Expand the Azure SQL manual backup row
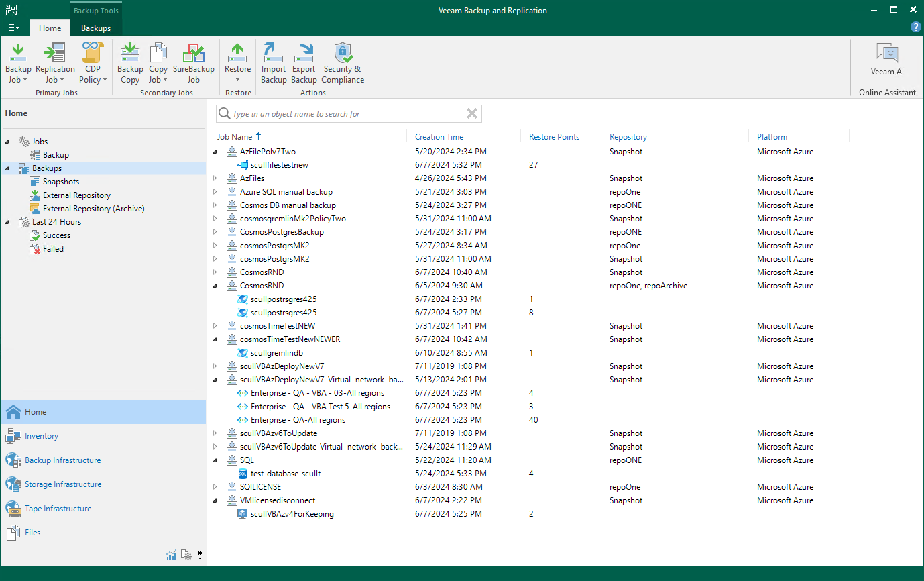The image size is (924, 581). click(x=215, y=192)
